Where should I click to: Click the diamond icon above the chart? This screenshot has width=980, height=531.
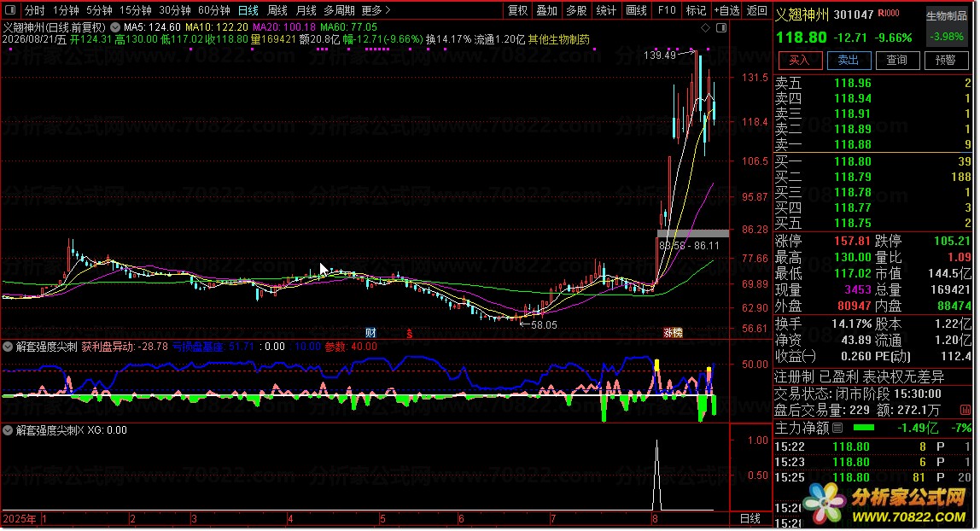point(706,27)
